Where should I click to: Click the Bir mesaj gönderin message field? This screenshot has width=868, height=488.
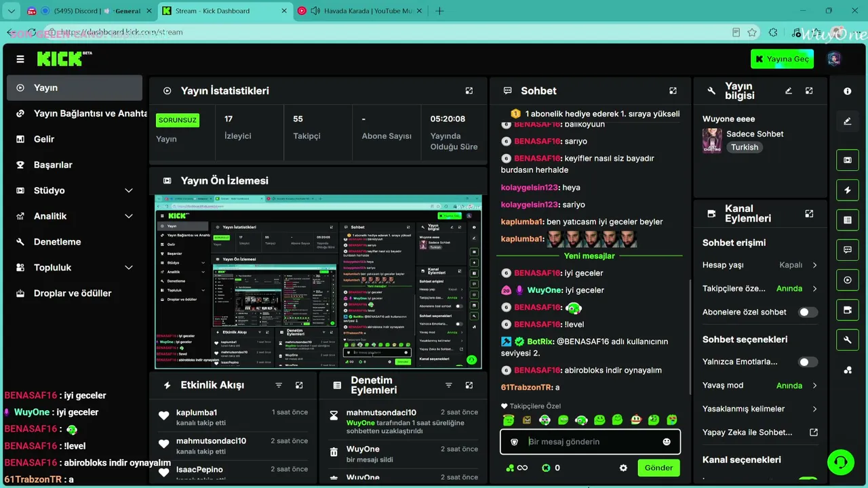[591, 442]
